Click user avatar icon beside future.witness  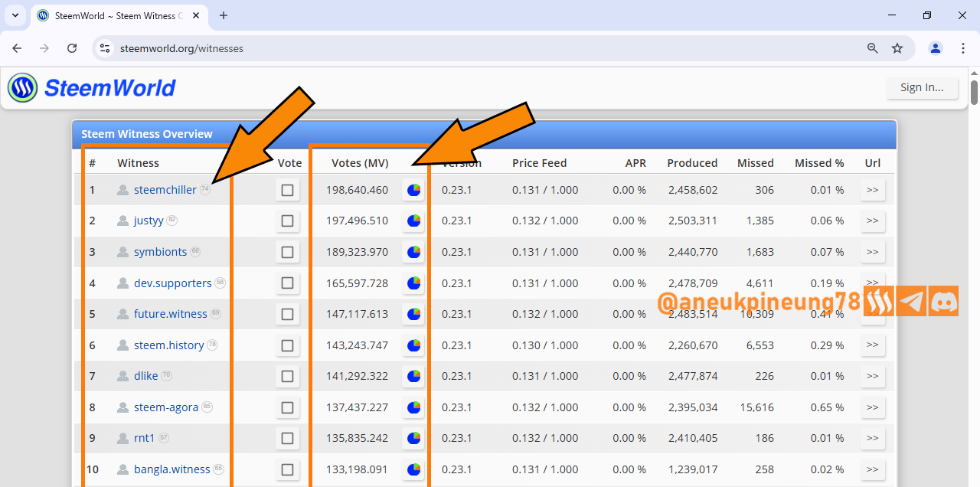click(122, 314)
